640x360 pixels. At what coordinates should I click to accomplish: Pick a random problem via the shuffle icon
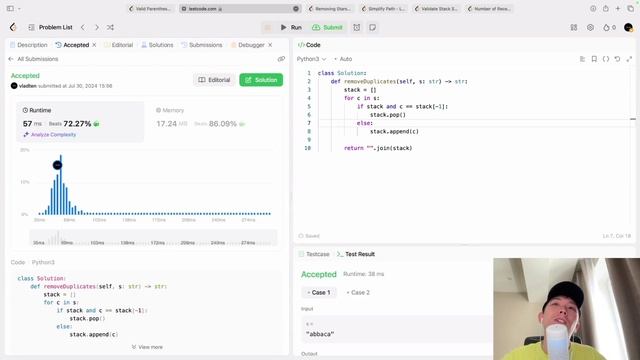(x=110, y=27)
